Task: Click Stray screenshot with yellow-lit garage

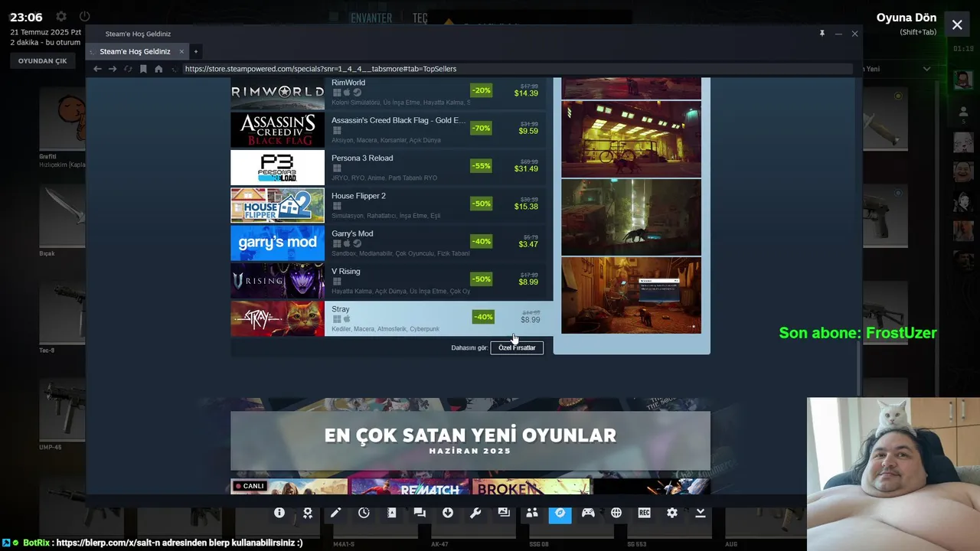Action: click(631, 139)
